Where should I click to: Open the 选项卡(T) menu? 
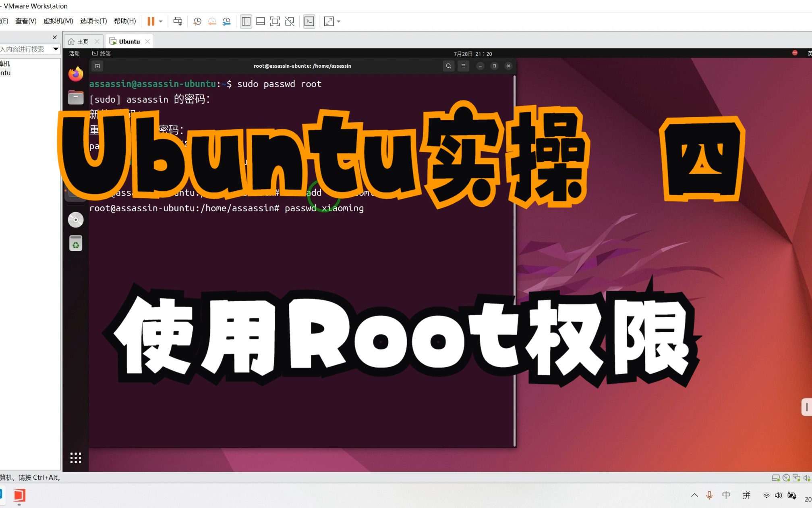click(93, 21)
